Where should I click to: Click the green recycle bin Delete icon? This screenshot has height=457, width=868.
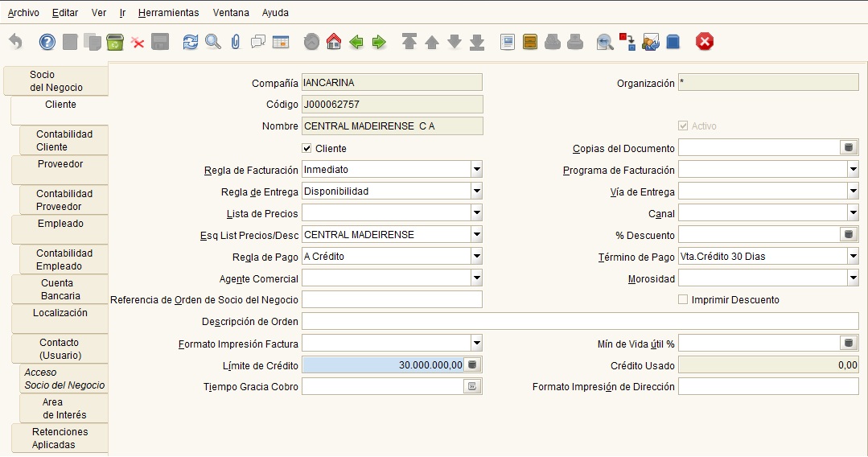pos(114,42)
